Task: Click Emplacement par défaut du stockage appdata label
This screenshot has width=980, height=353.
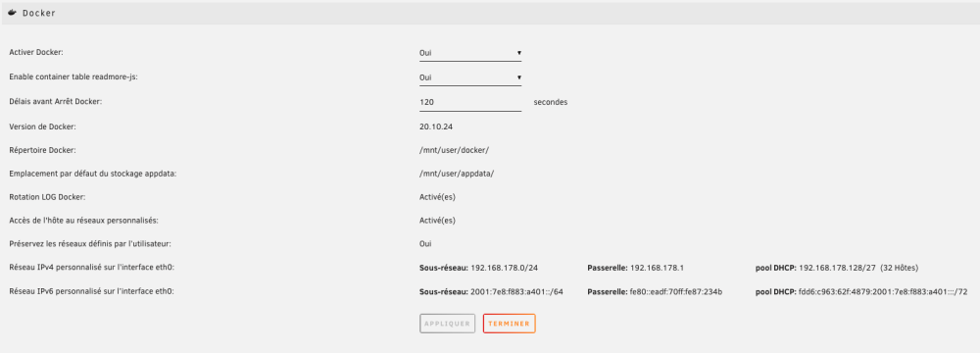Action: click(93, 174)
